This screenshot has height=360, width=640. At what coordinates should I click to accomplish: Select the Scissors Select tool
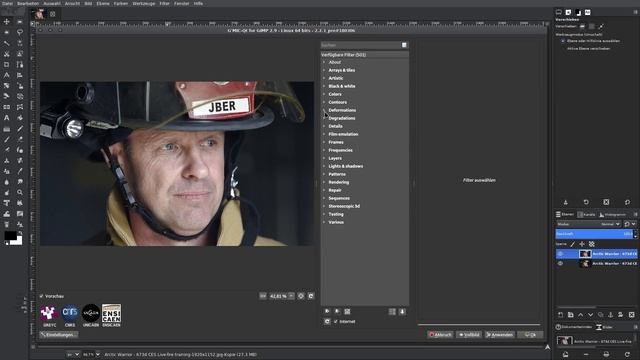point(7,54)
